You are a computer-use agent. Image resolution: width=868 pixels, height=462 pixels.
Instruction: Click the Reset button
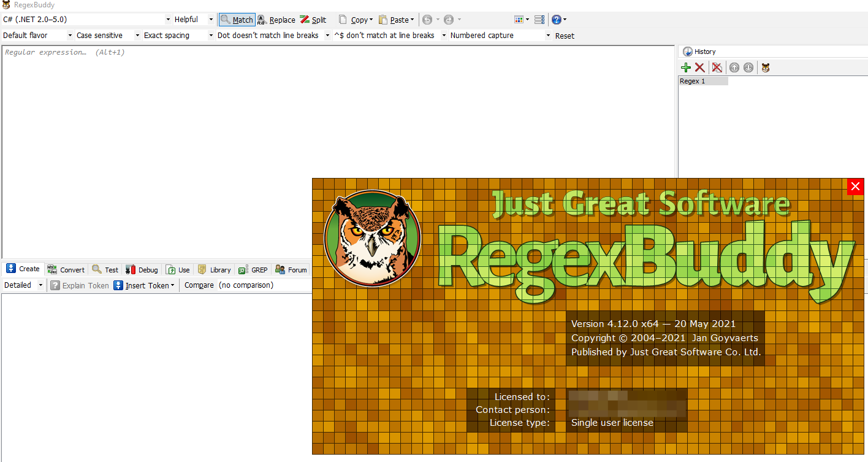pyautogui.click(x=565, y=36)
